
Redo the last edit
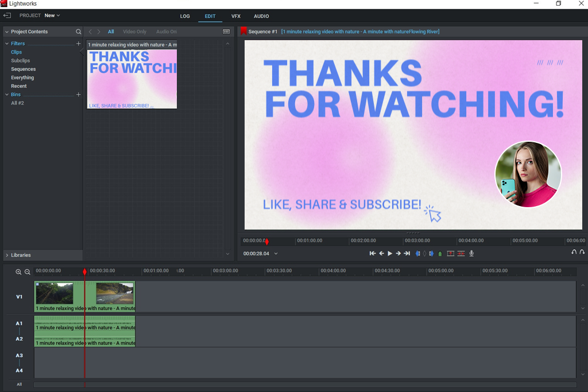[x=582, y=252]
